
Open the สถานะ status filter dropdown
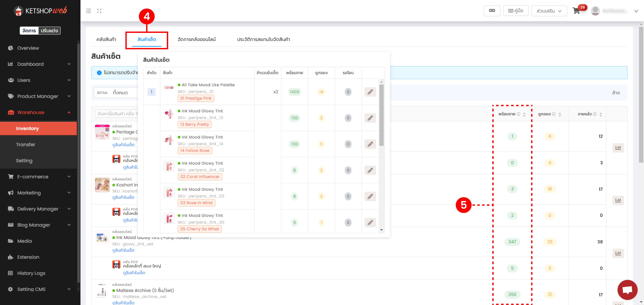(116, 93)
